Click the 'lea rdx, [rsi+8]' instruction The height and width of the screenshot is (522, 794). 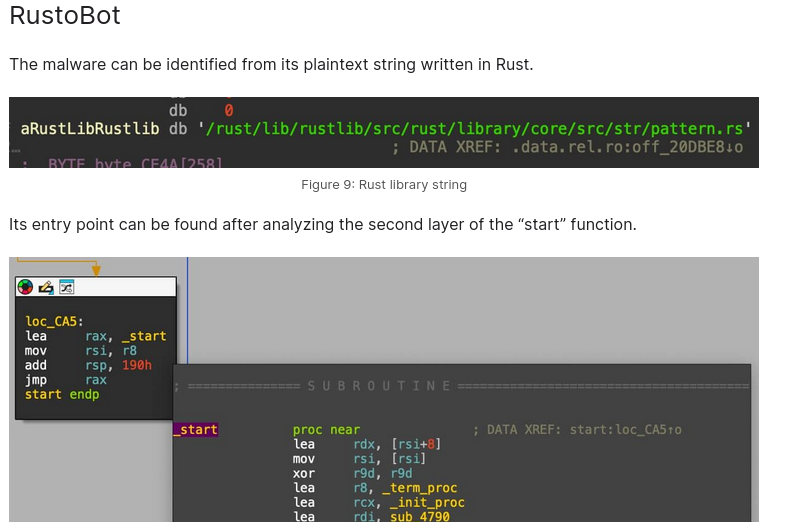[367, 444]
